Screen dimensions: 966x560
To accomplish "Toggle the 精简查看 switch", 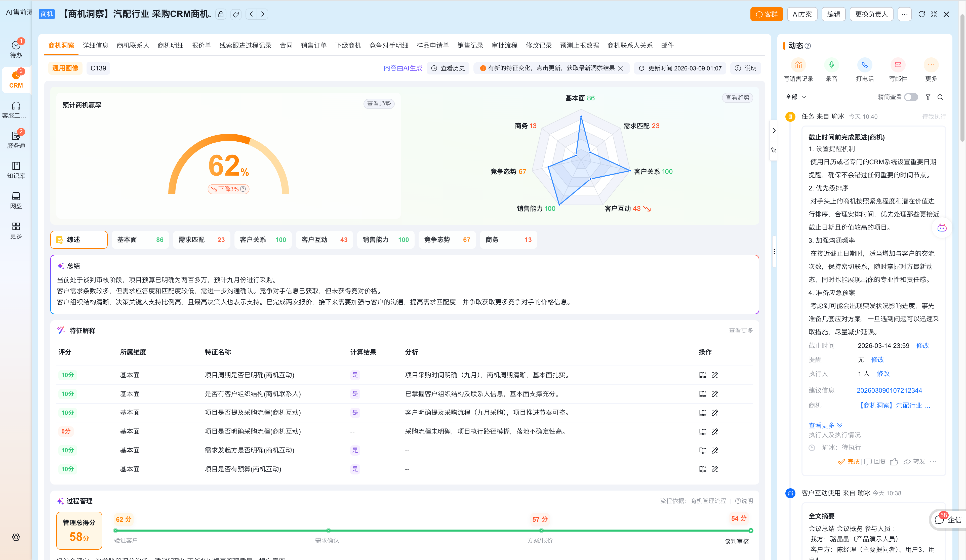I will pyautogui.click(x=911, y=97).
